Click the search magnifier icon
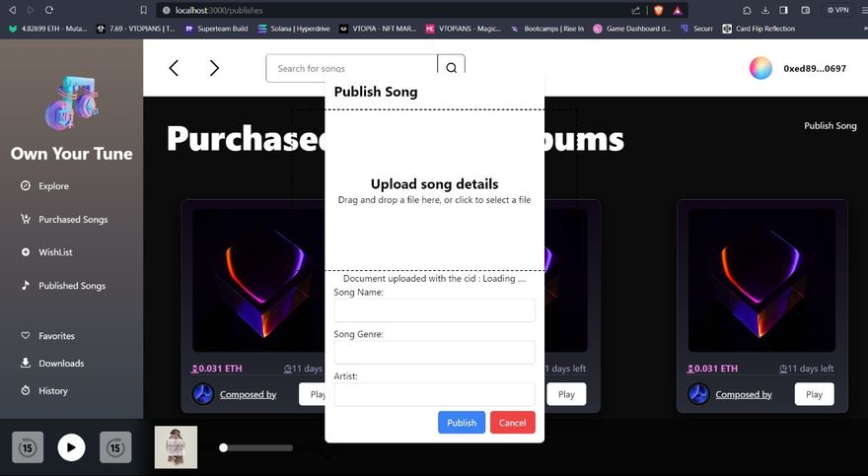This screenshot has height=476, width=868. click(451, 67)
